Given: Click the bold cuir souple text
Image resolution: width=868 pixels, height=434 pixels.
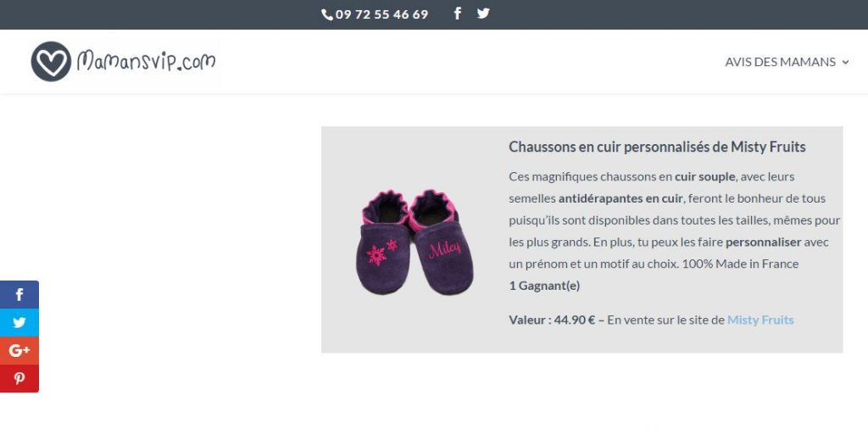Looking at the screenshot, I should click(x=704, y=176).
